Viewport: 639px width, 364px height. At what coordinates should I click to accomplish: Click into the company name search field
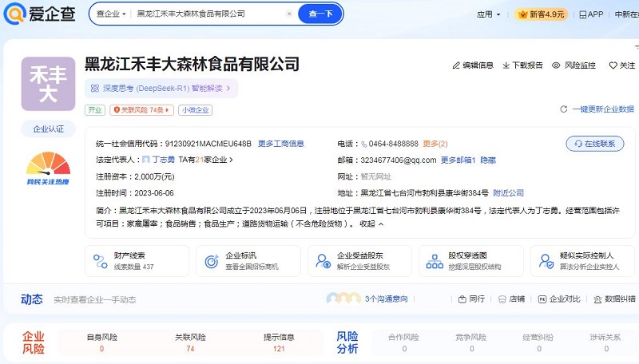(x=208, y=14)
